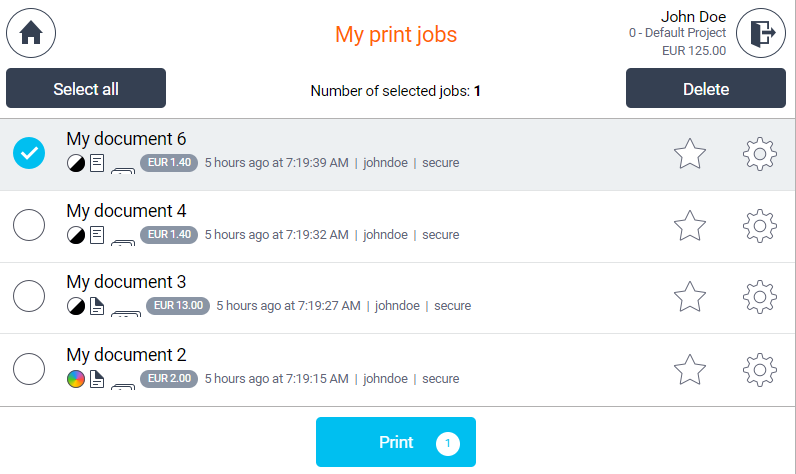Mark My document 6 as favorite
The image size is (796, 474).
[690, 154]
